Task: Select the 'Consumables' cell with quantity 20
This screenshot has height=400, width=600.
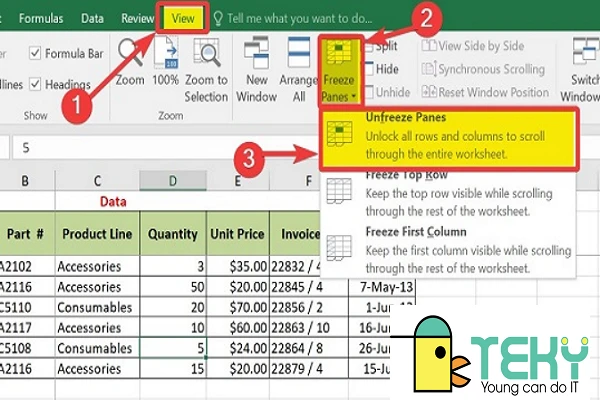Action: (98, 307)
